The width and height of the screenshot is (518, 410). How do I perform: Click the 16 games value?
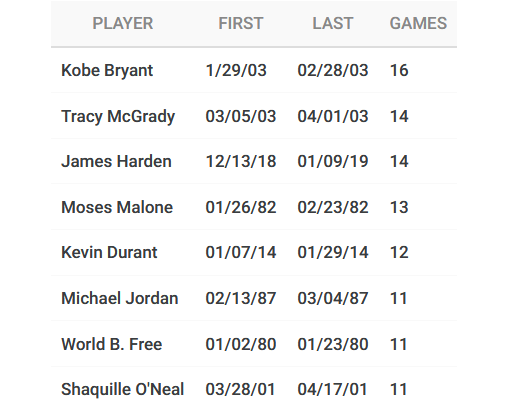[399, 71]
